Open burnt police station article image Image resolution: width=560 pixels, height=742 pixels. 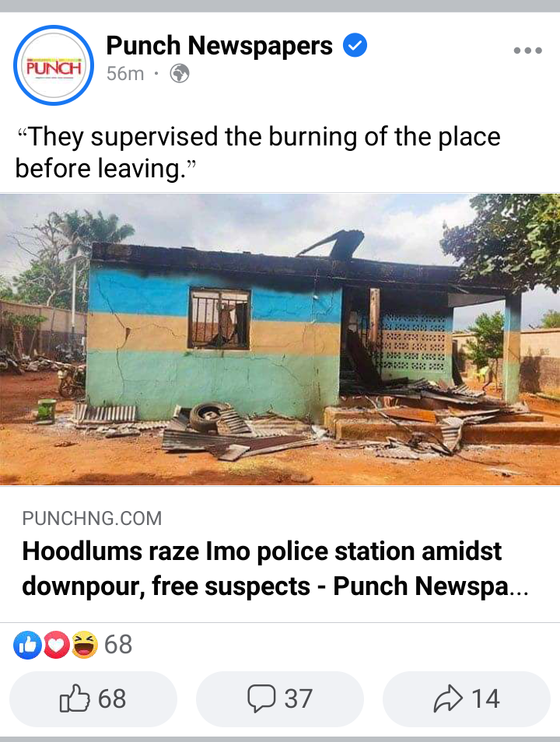coord(280,339)
